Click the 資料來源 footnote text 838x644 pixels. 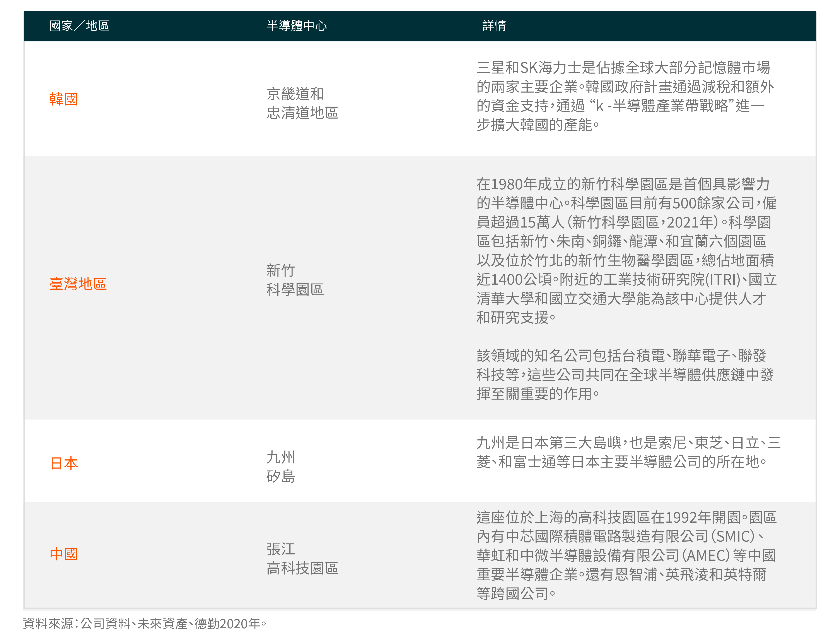pos(145,624)
